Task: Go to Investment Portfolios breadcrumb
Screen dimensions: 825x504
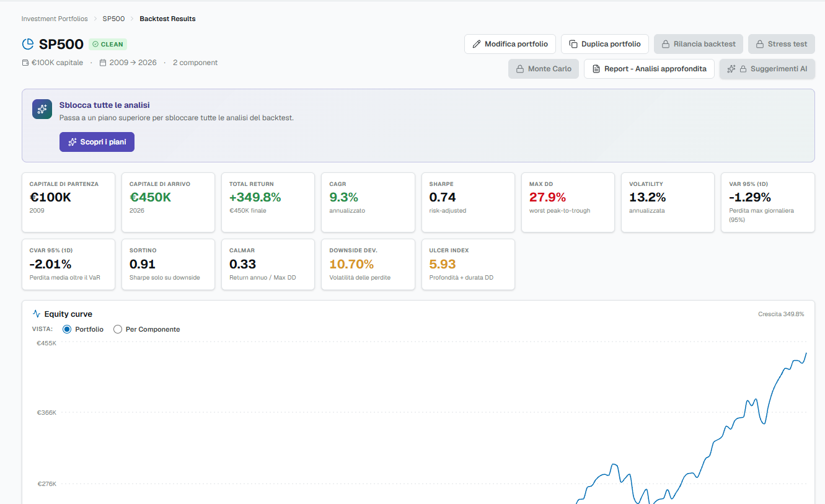Action: (55, 19)
